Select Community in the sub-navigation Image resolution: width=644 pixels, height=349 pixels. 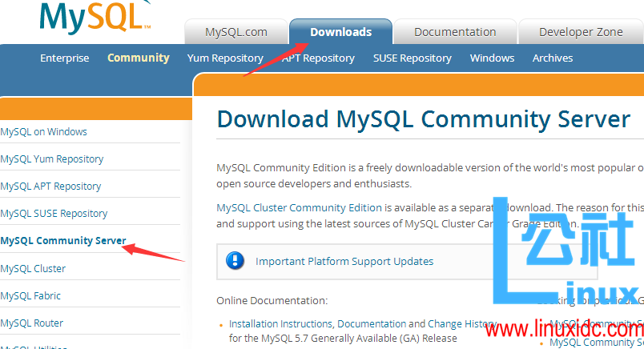click(139, 58)
